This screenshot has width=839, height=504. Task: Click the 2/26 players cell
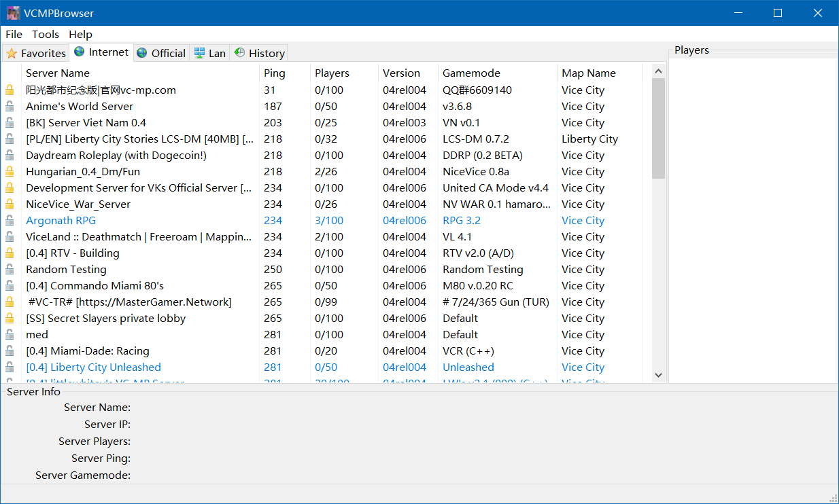(326, 171)
